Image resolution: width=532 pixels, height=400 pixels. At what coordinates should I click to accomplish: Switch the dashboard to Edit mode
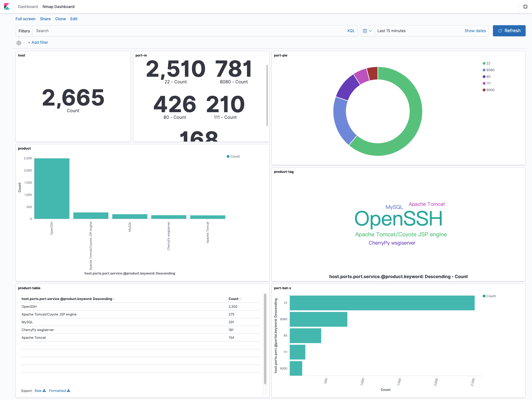[x=74, y=19]
